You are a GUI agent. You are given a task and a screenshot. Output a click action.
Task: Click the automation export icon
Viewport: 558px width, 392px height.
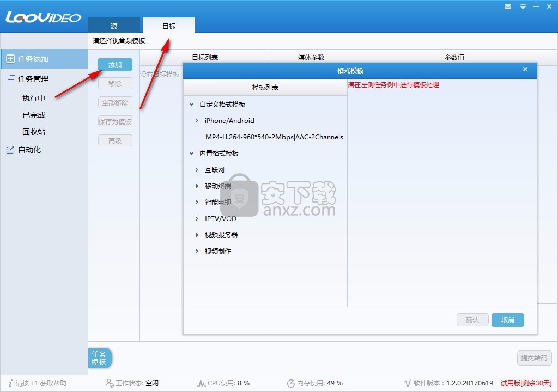(x=11, y=150)
